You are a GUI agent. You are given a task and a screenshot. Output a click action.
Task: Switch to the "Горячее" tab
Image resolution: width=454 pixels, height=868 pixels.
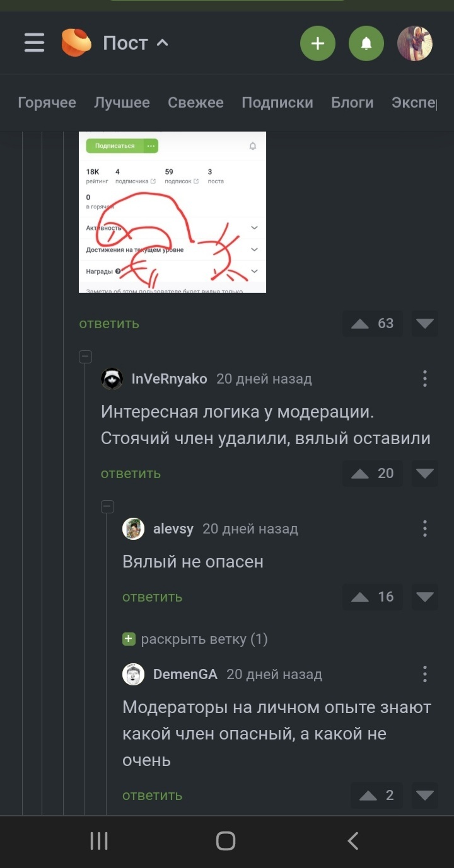(x=47, y=103)
